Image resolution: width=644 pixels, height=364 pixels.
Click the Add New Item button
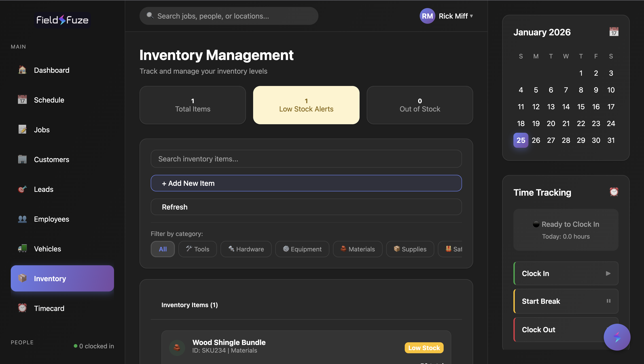306,183
